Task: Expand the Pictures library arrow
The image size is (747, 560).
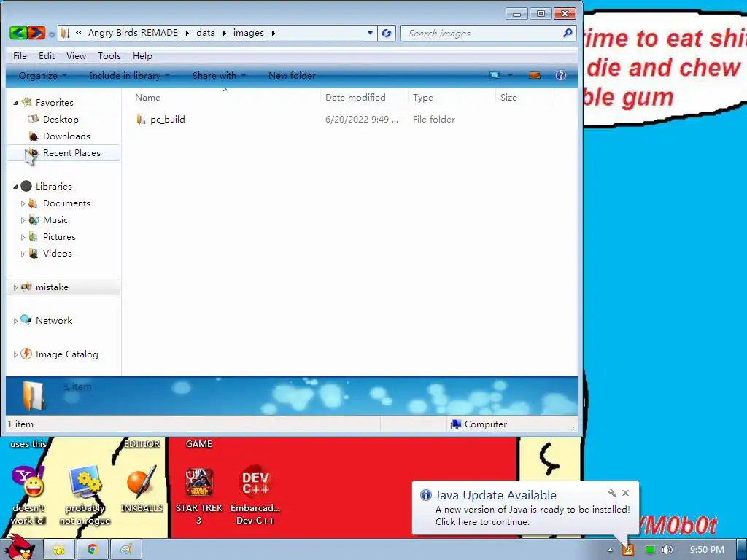Action: click(23, 237)
